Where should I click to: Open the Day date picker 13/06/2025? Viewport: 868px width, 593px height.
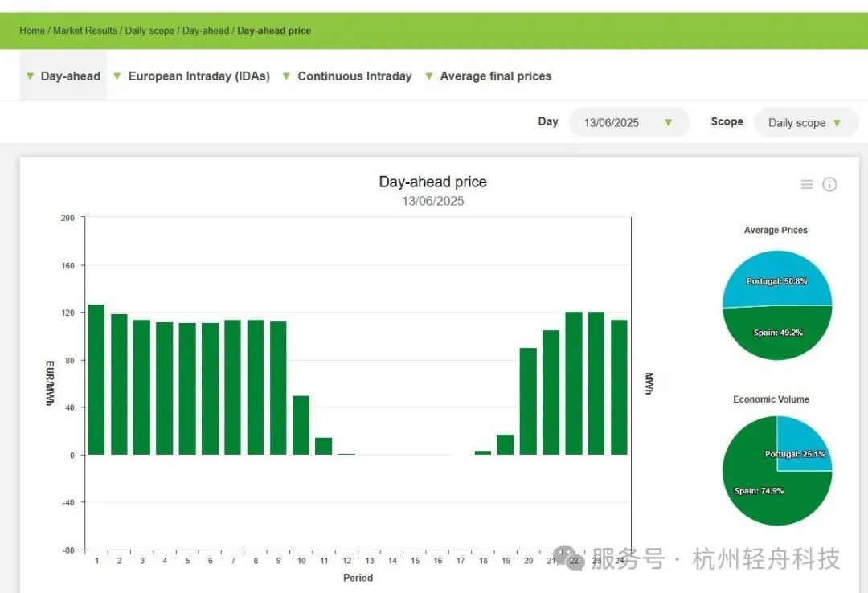click(x=628, y=123)
